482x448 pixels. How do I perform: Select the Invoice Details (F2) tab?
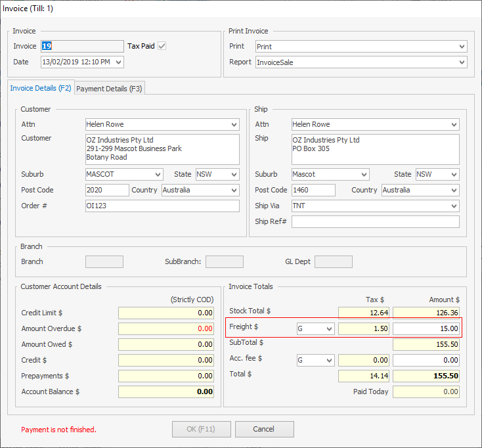[41, 88]
